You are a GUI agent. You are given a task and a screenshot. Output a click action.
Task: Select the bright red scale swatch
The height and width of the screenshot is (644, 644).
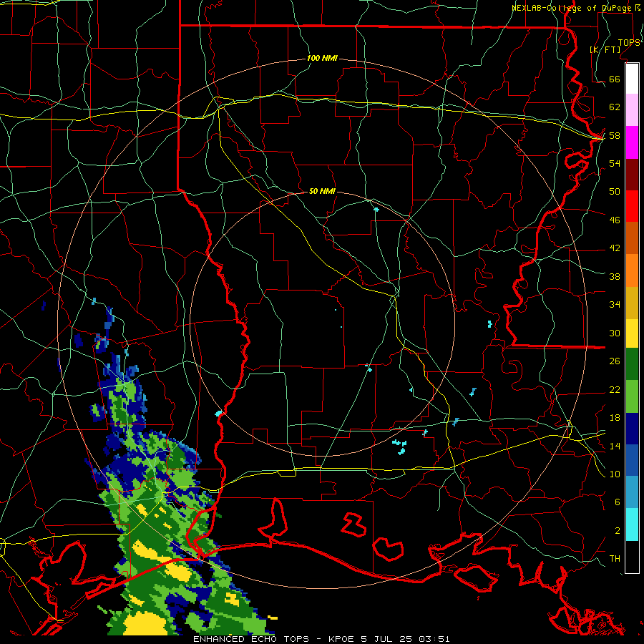point(632,206)
